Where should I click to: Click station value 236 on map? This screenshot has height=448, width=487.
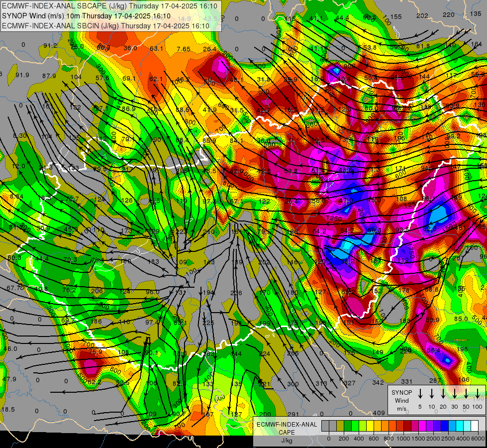236,293
